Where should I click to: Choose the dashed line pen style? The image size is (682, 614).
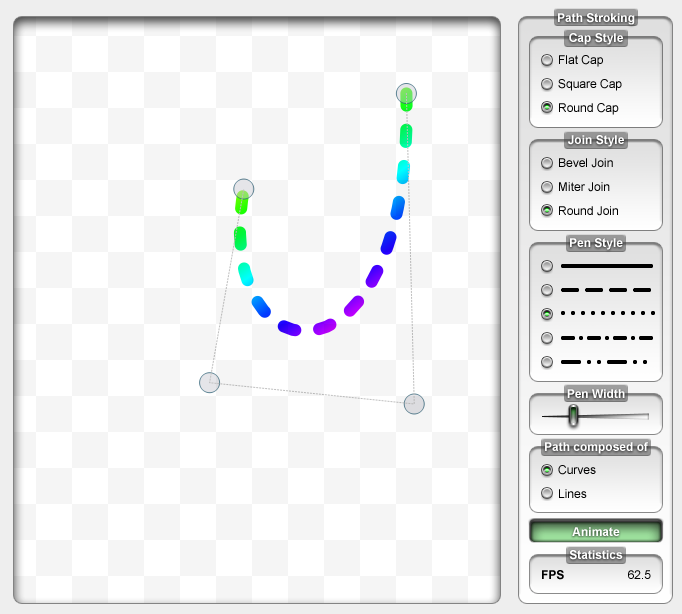point(547,290)
